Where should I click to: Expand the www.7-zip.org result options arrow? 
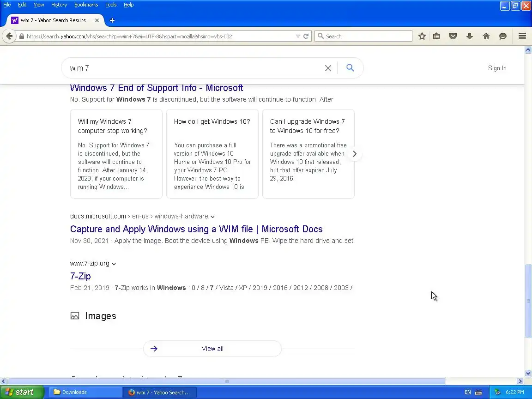[x=114, y=264]
